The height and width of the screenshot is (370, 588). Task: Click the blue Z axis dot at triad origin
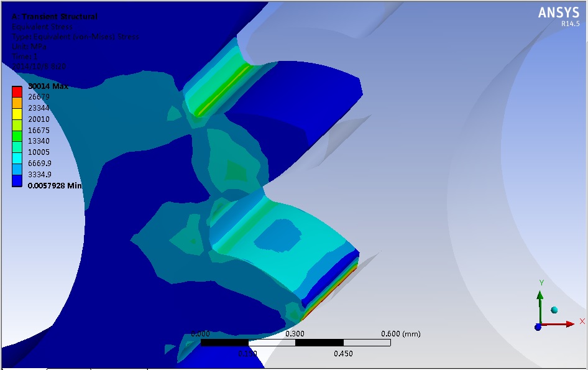[538, 326]
